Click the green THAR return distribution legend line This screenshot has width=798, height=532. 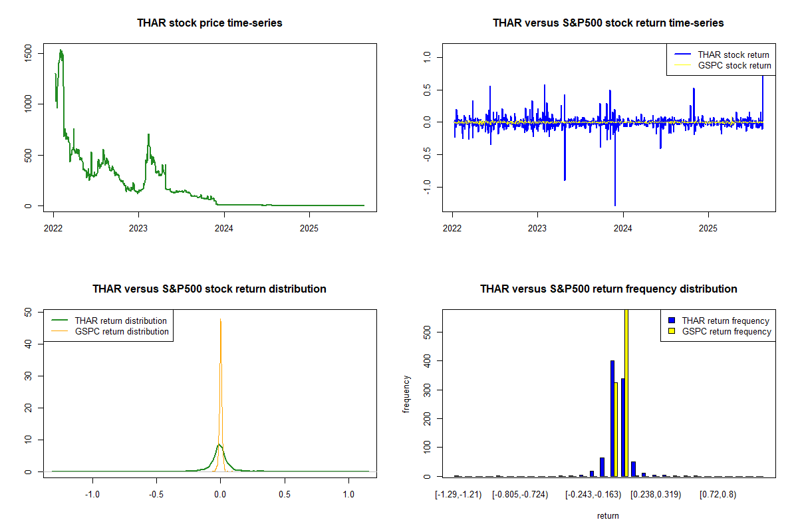[60, 321]
